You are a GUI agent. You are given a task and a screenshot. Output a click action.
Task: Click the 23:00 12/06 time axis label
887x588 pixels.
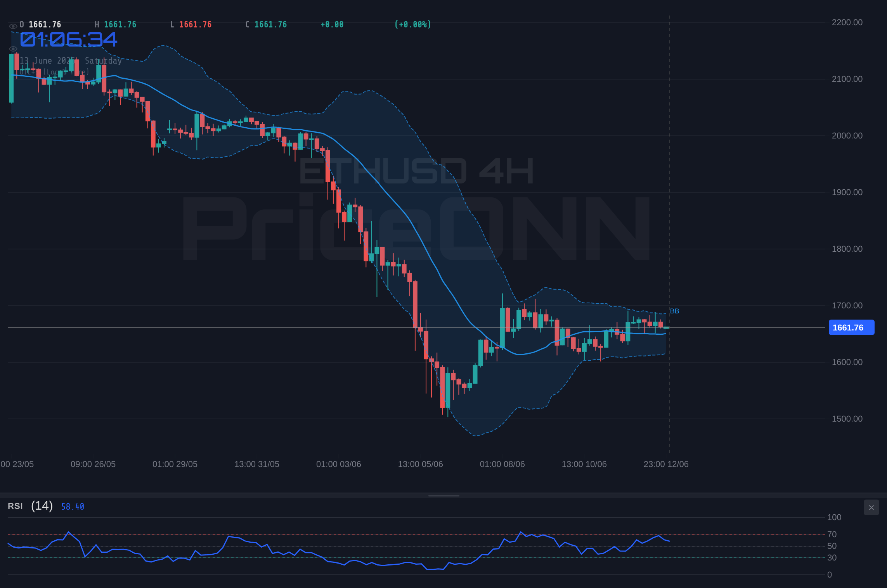[666, 464]
